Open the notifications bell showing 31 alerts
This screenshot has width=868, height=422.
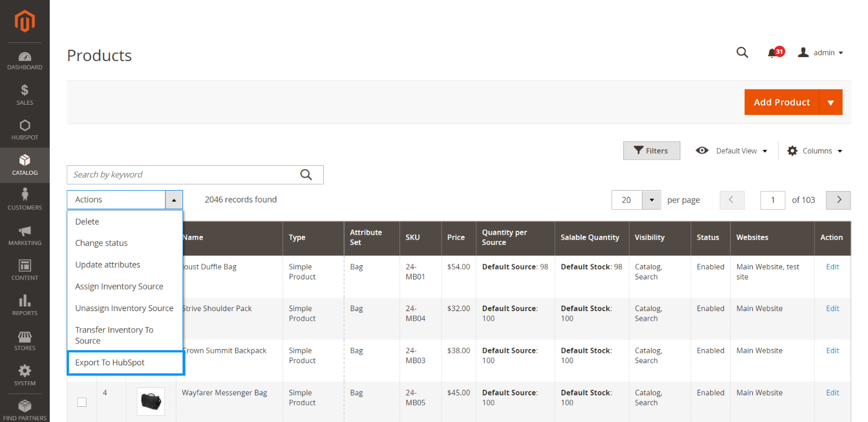click(x=774, y=52)
